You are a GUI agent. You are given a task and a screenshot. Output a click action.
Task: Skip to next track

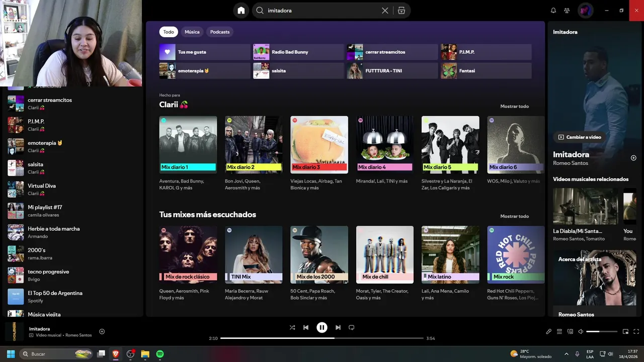(338, 327)
